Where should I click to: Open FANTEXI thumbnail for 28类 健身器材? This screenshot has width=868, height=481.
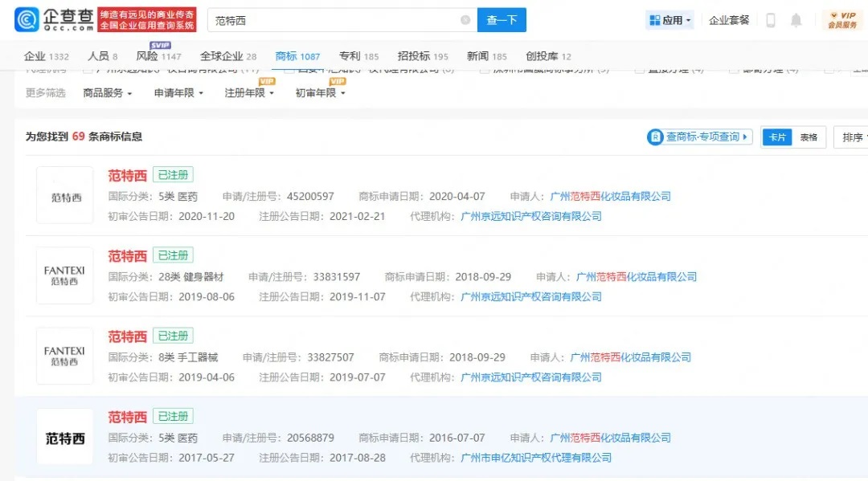click(x=65, y=275)
